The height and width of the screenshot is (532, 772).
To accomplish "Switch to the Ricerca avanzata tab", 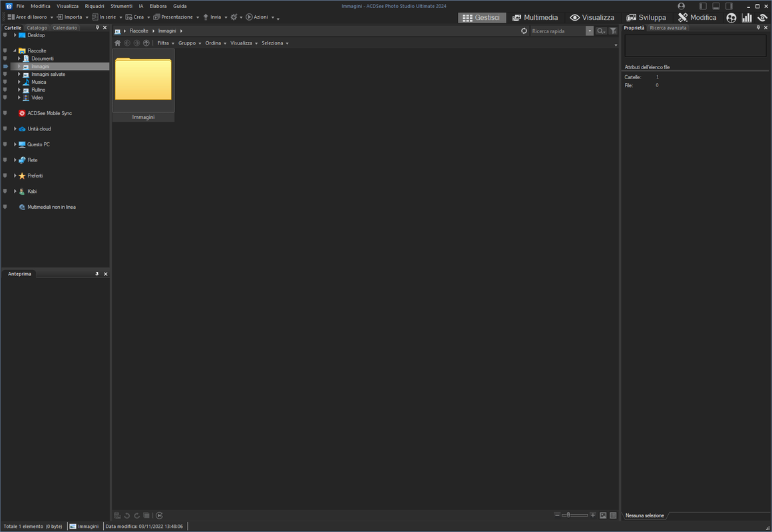I will tap(668, 28).
